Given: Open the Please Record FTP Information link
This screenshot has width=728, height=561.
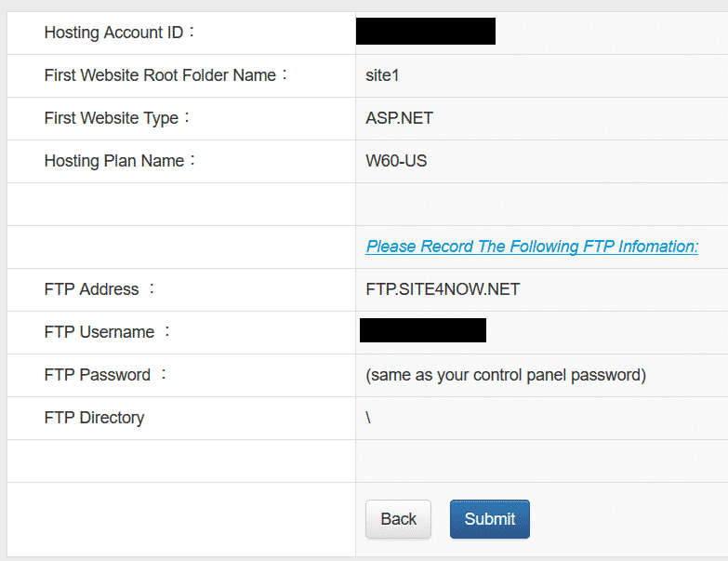Looking at the screenshot, I should coord(532,247).
